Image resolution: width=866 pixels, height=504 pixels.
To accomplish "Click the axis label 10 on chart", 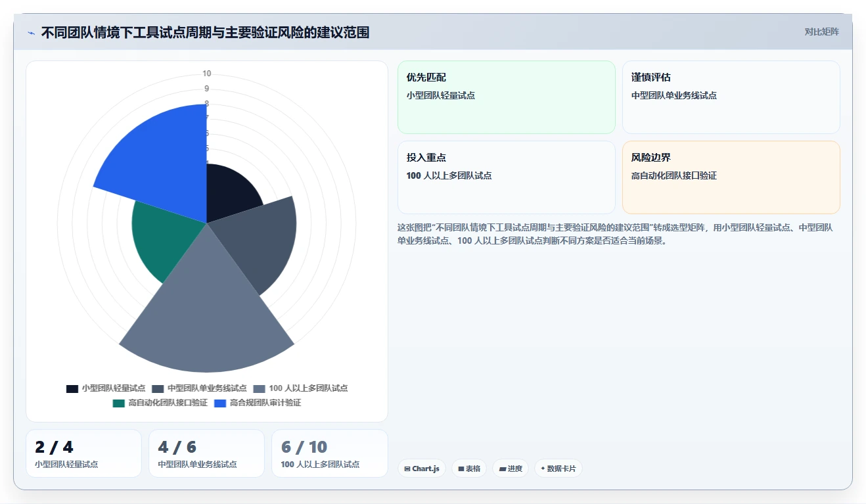I will pyautogui.click(x=207, y=74).
